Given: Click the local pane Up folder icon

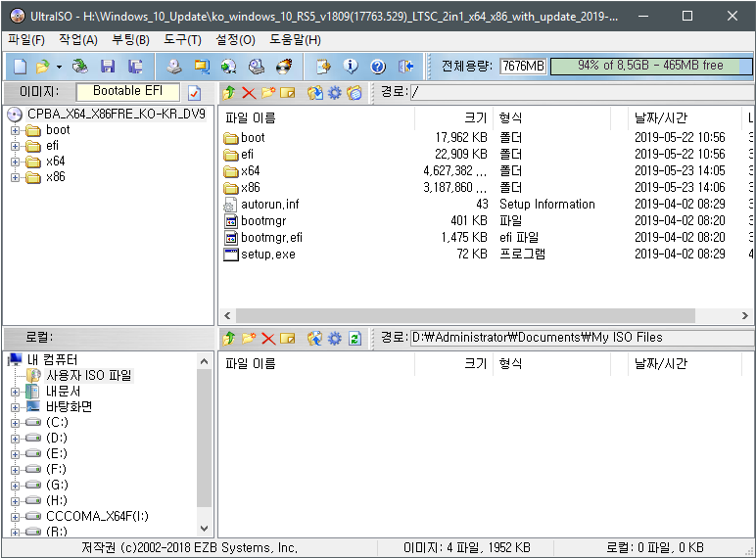Looking at the screenshot, I should (229, 339).
